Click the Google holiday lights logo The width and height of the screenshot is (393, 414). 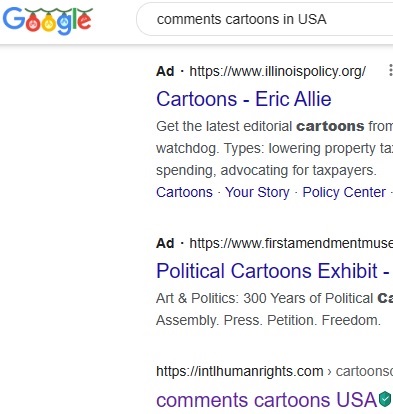[x=48, y=21]
